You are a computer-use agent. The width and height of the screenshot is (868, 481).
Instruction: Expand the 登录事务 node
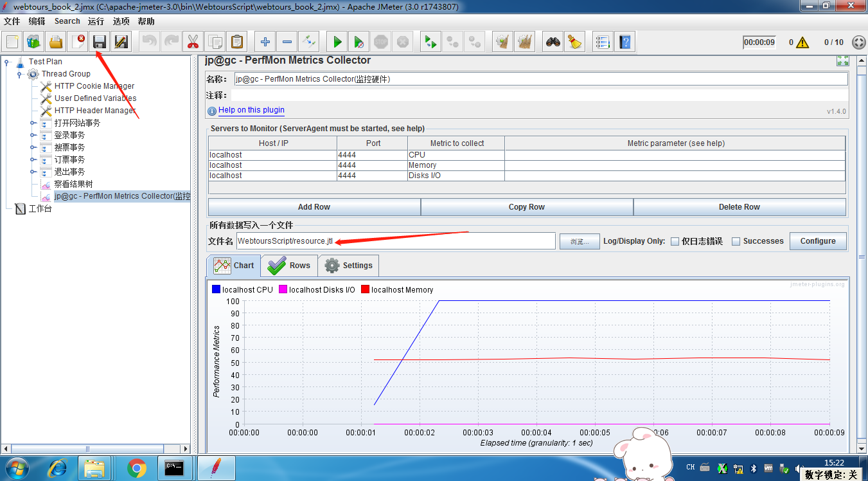[x=33, y=135]
